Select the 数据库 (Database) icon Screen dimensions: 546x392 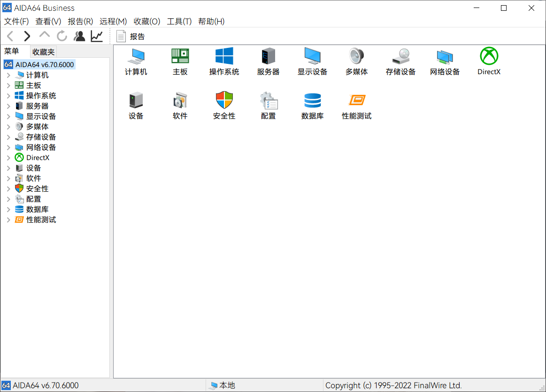click(x=312, y=104)
